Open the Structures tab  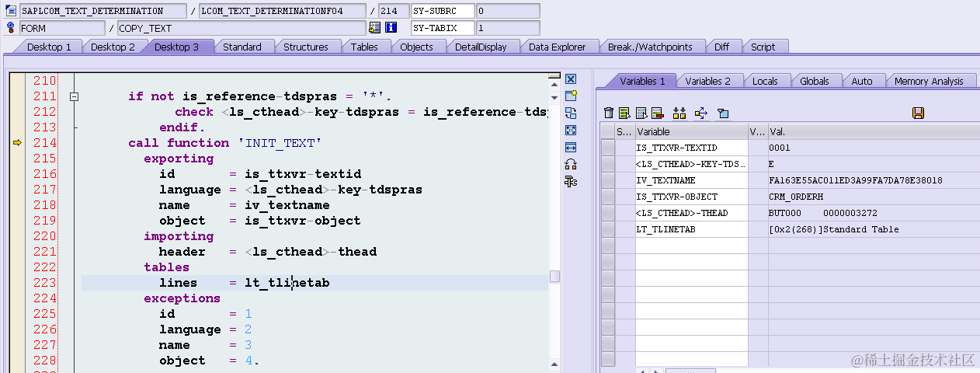[306, 47]
